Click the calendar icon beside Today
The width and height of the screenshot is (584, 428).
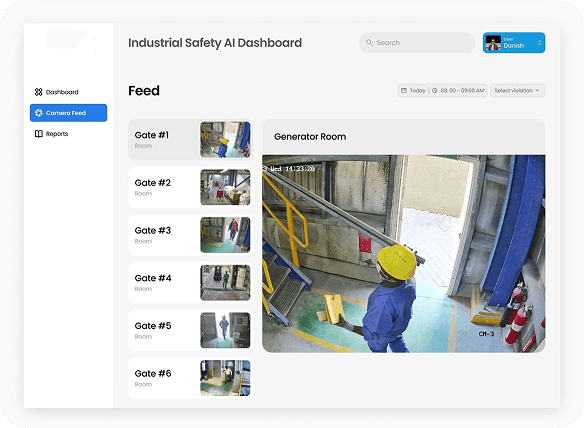404,91
